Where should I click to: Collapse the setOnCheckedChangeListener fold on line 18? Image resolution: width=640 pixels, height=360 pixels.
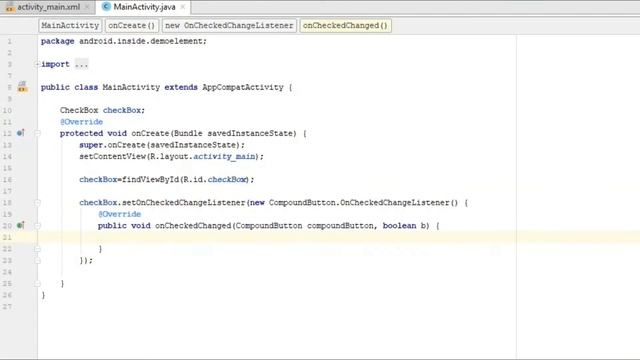coord(37,202)
